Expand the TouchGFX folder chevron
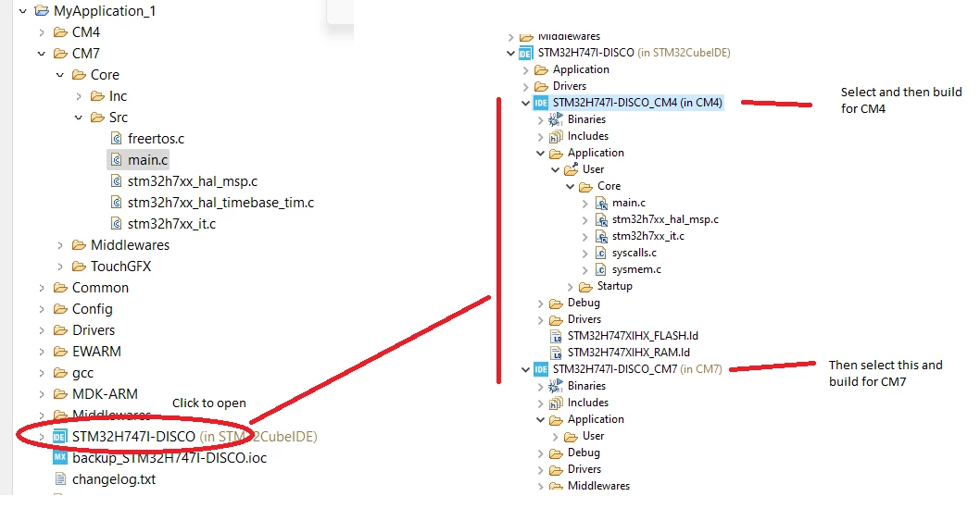This screenshot has height=521, width=980. point(60,267)
